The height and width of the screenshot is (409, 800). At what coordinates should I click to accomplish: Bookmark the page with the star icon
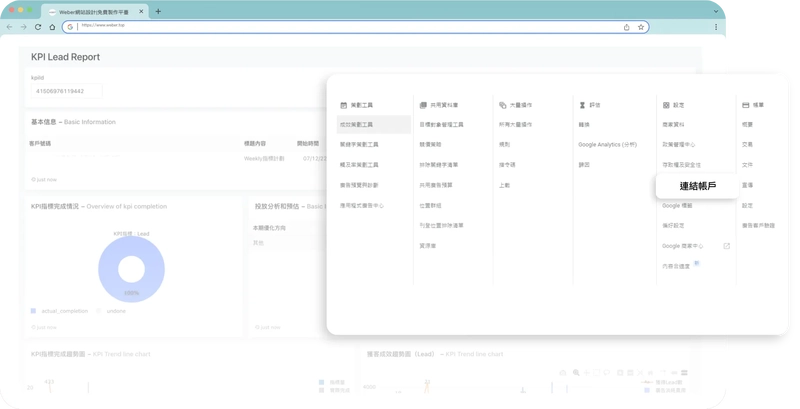(x=641, y=27)
